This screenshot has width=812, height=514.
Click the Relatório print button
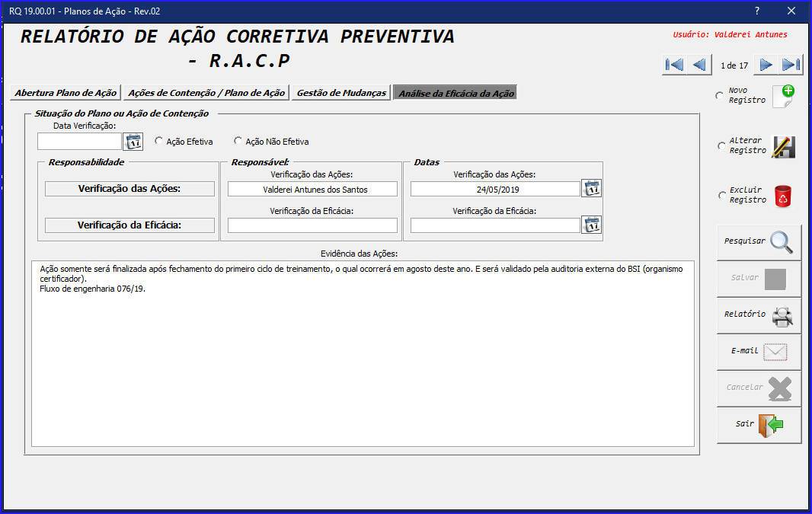point(759,314)
